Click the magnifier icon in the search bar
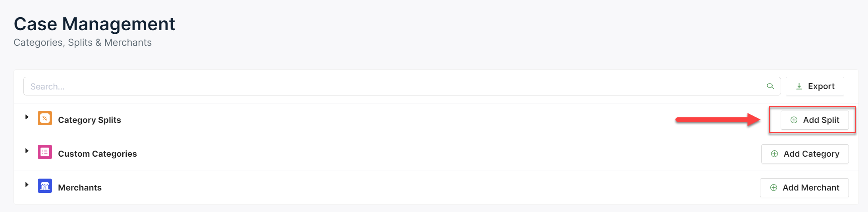The height and width of the screenshot is (212, 868). (x=770, y=86)
